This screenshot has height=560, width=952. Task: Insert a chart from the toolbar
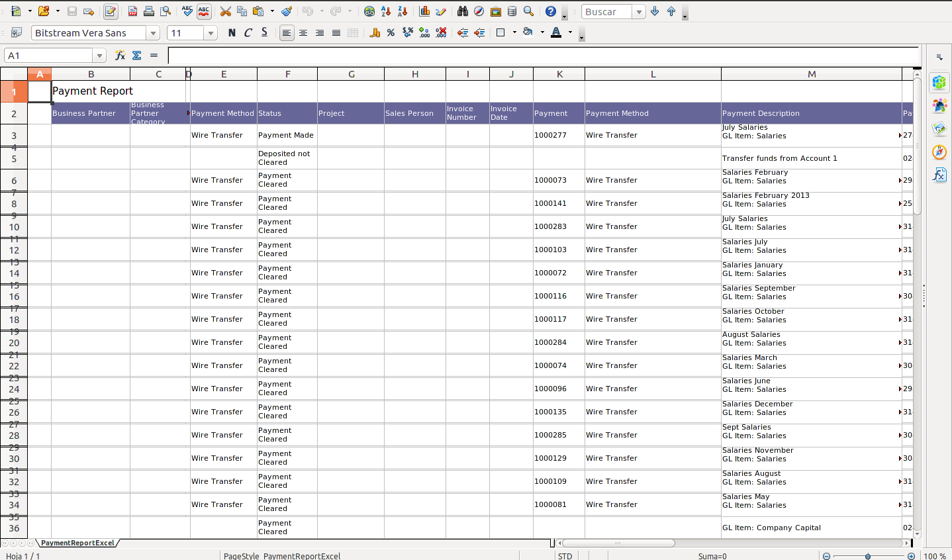tap(424, 12)
